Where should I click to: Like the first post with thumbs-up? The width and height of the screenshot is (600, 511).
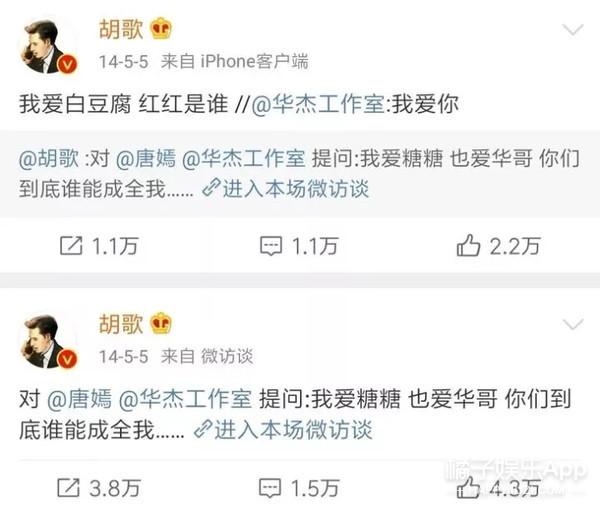(468, 245)
